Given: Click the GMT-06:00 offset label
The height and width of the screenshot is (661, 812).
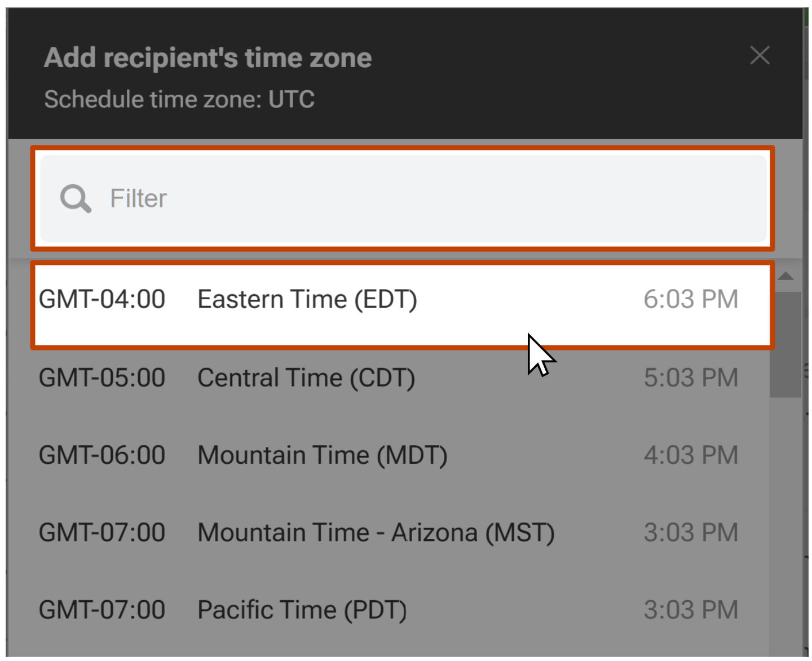Looking at the screenshot, I should coord(102,455).
